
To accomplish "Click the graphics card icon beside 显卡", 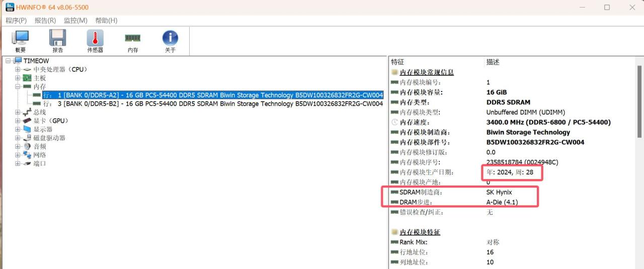I will coord(27,121).
